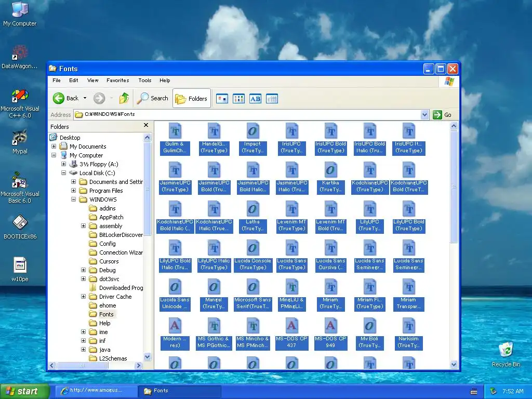Click font list scroll down arrow
Image resolution: width=532 pixels, height=399 pixels.
click(x=454, y=365)
